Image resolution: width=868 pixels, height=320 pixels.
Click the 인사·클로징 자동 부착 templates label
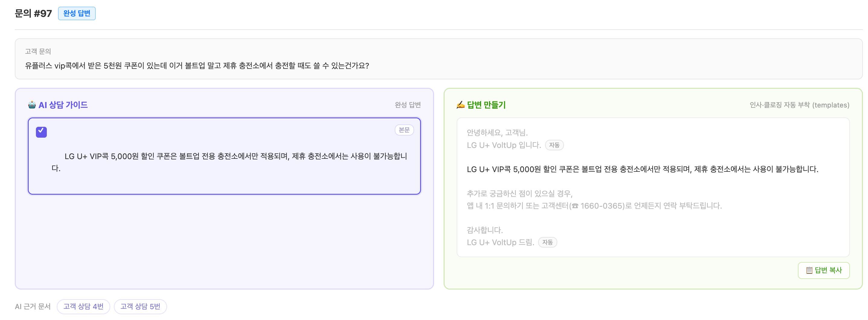click(x=799, y=105)
